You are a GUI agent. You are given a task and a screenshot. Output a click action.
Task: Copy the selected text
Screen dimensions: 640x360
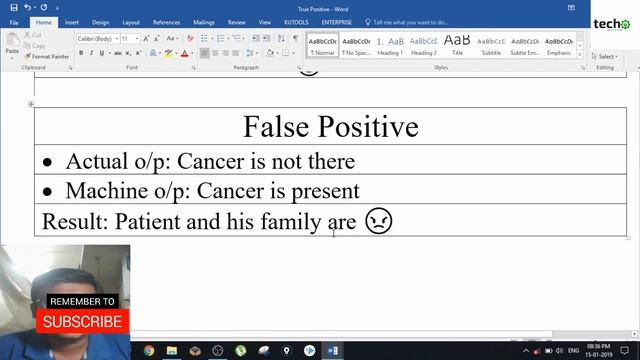click(x=34, y=46)
